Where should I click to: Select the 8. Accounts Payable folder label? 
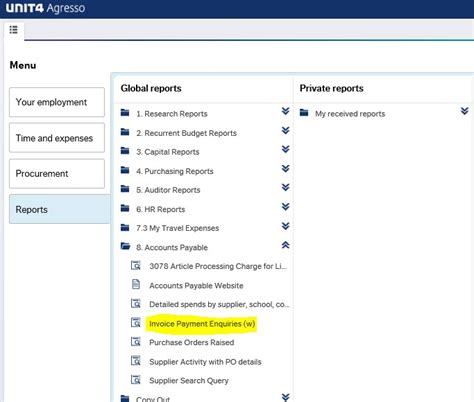[172, 248]
